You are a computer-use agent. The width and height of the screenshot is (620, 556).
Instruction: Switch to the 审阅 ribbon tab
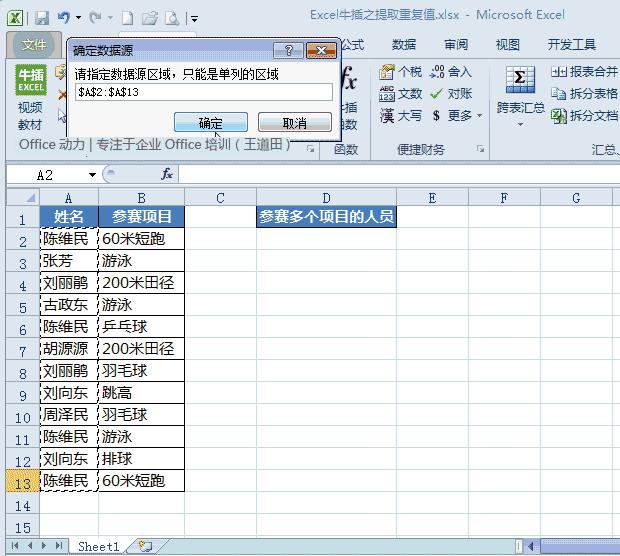click(x=456, y=45)
